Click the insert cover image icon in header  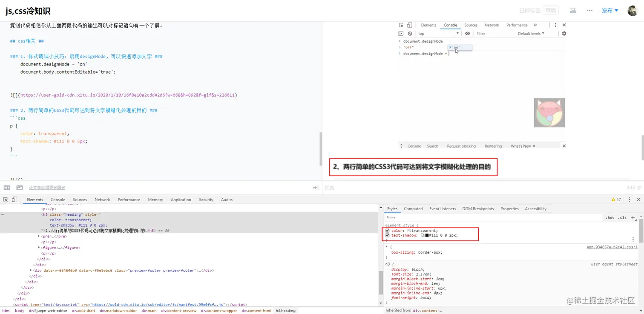(573, 11)
